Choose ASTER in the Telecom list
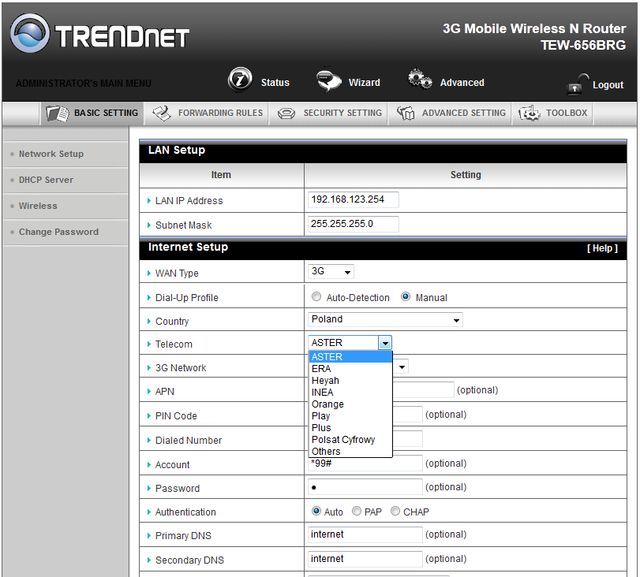The width and height of the screenshot is (640, 577). (x=350, y=357)
